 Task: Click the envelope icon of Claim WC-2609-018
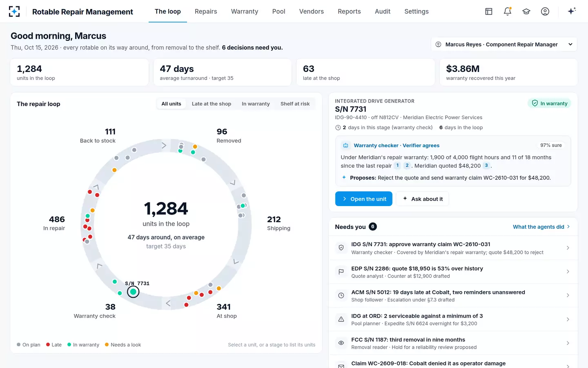coord(341,366)
